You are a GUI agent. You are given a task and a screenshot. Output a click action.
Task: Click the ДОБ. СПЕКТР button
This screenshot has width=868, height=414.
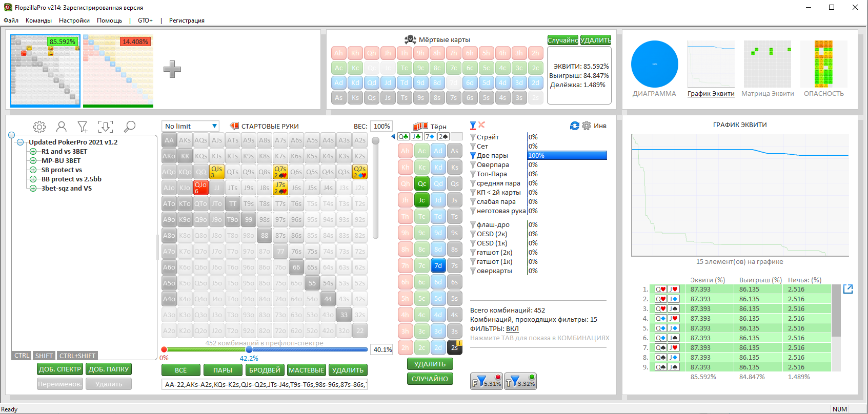60,369
